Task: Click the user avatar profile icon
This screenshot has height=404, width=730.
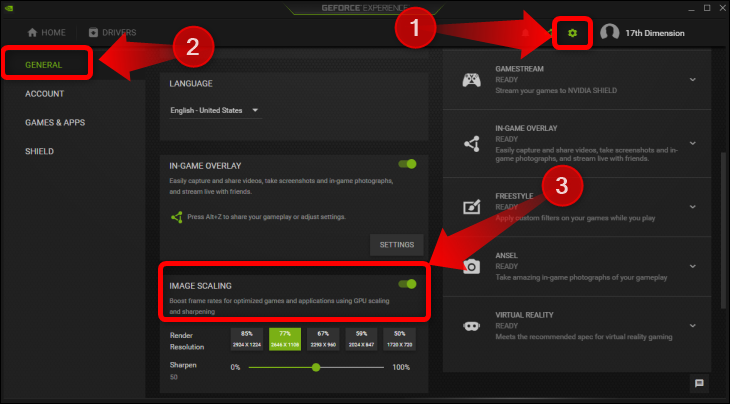Action: click(609, 33)
